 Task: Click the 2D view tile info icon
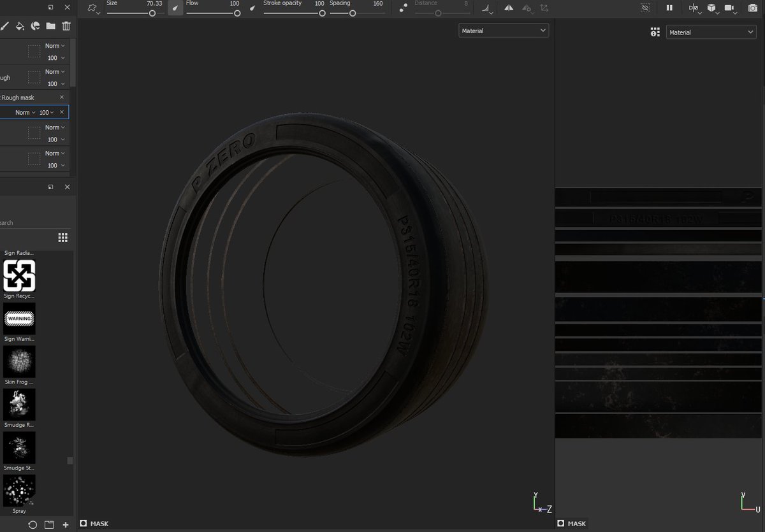point(655,32)
